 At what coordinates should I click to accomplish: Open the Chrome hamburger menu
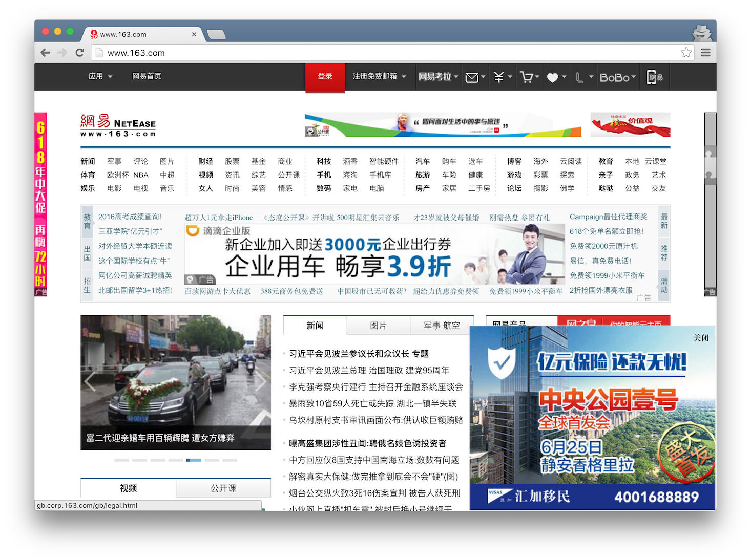(705, 53)
